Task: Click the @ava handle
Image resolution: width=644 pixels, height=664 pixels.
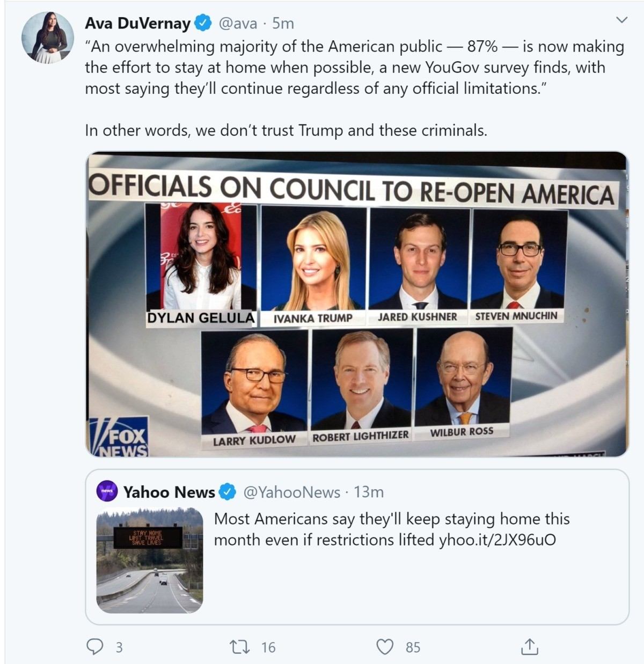Action: tap(237, 24)
